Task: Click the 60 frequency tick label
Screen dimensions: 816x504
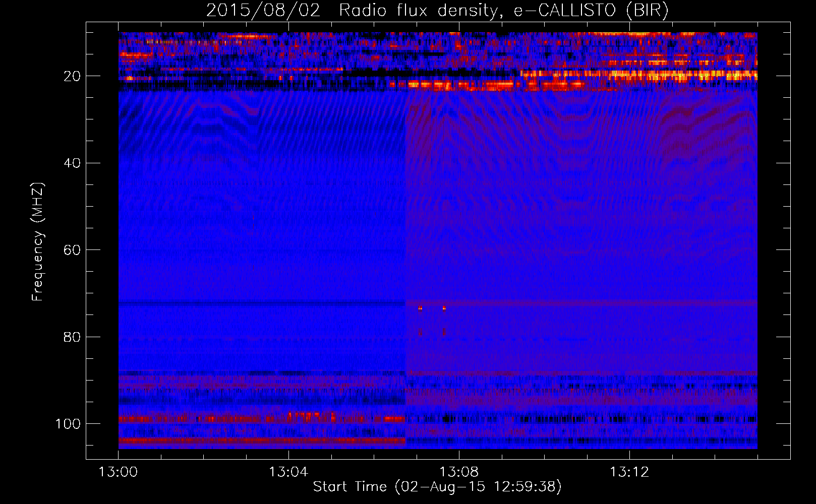Action: pyautogui.click(x=72, y=250)
